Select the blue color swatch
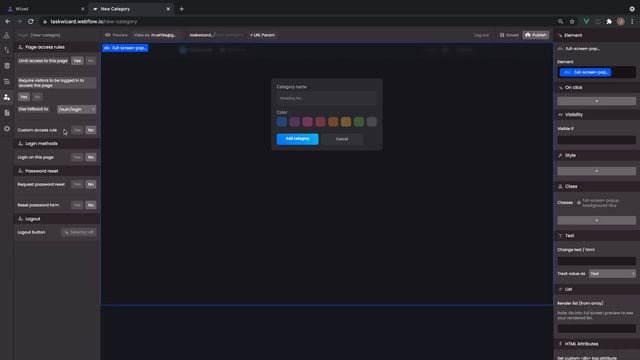640x360 pixels. (x=282, y=122)
